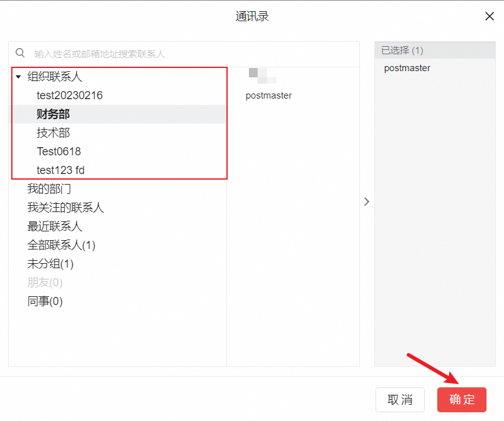Type in the contact search field
This screenshot has width=504, height=421.
[187, 54]
